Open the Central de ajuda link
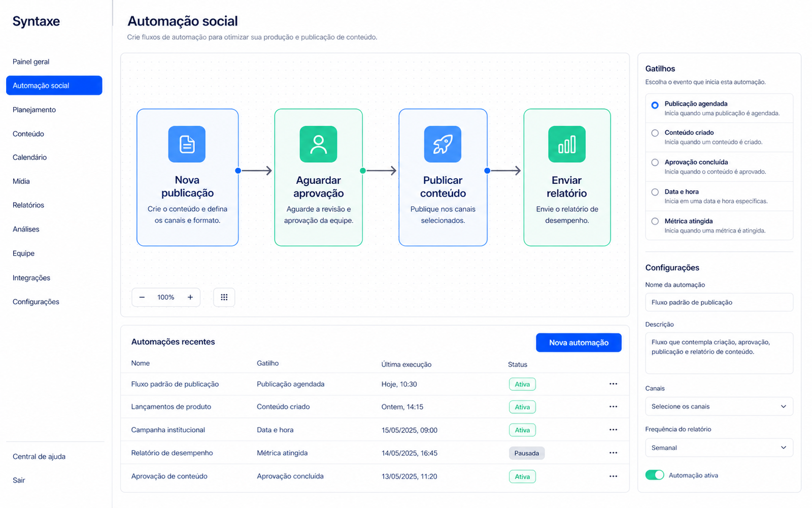Viewport: 812px width, 508px height. point(39,456)
